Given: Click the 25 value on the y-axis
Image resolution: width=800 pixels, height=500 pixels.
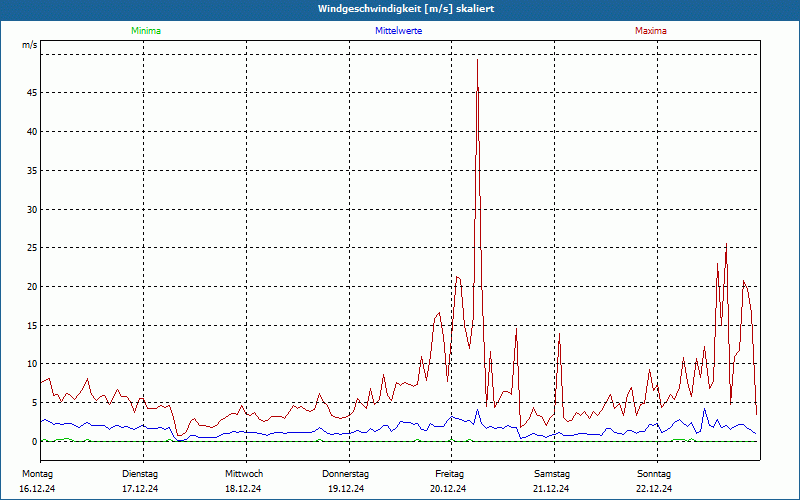Looking at the screenshot, I should pos(31,248).
